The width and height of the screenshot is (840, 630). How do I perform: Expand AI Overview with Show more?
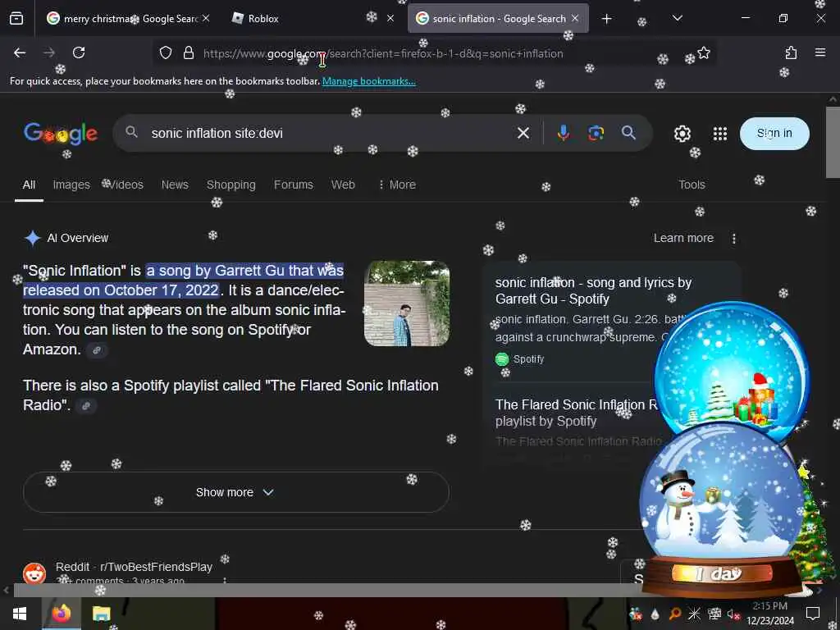pyautogui.click(x=235, y=492)
